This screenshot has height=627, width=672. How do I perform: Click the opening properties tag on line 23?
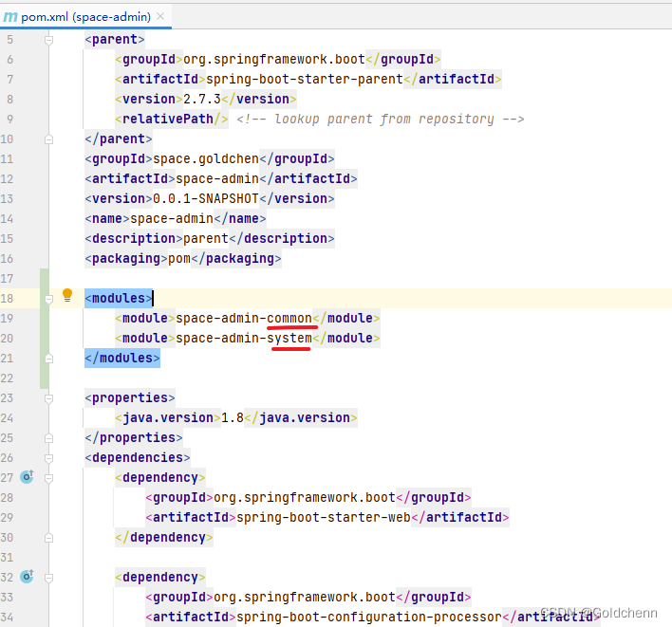coord(130,397)
